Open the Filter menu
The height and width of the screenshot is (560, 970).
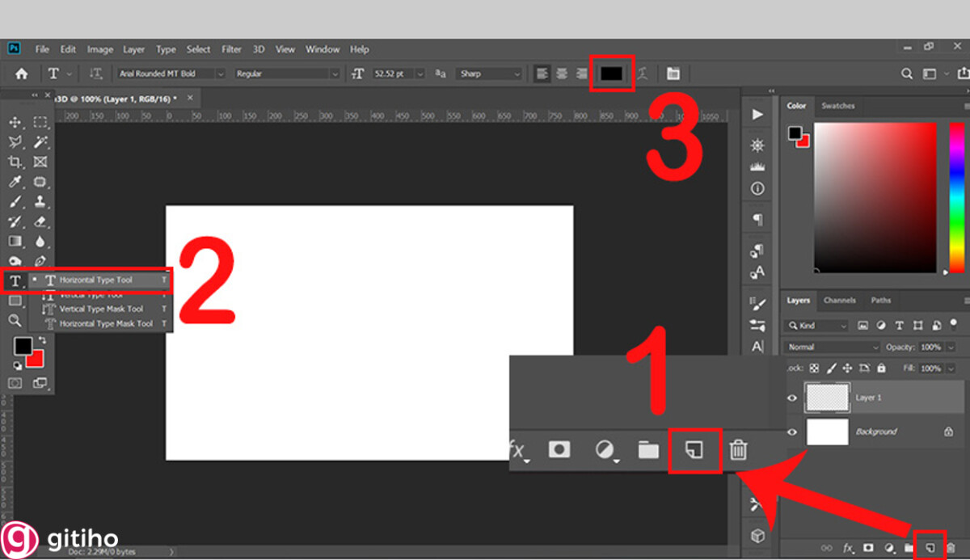point(231,49)
